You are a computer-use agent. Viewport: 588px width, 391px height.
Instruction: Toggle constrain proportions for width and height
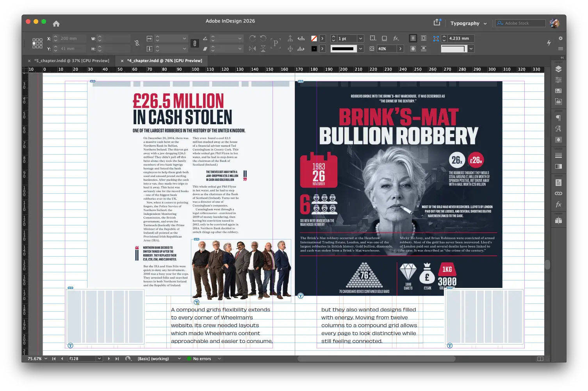pyautogui.click(x=137, y=43)
